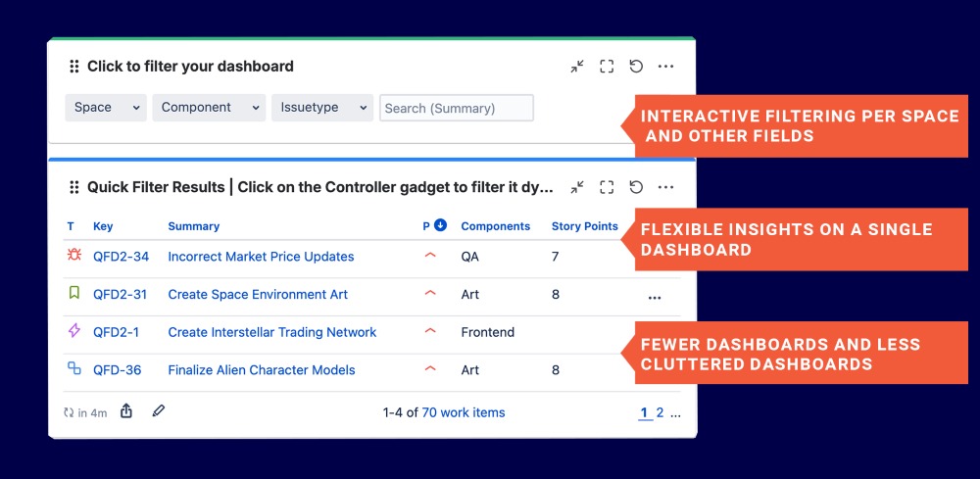Viewport: 980px width, 479px height.
Task: Minimize the 'Click to filter your dashboard' gadget
Action: click(x=577, y=67)
